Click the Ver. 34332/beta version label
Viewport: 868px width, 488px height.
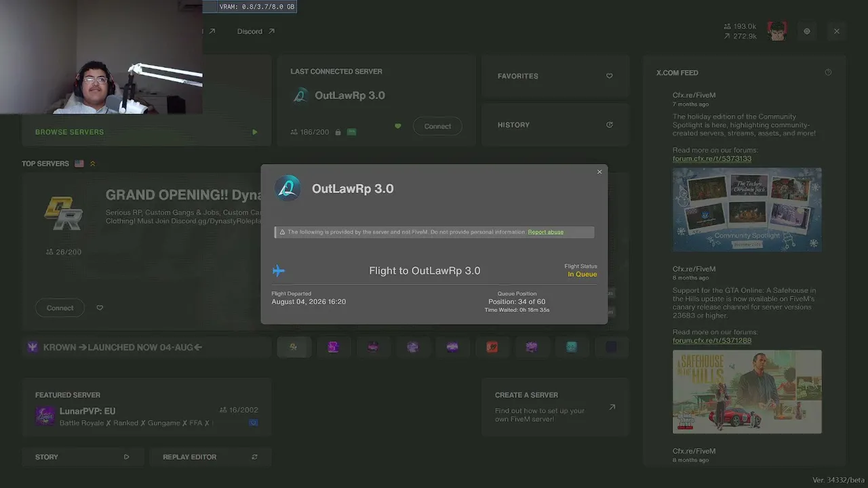(x=837, y=480)
